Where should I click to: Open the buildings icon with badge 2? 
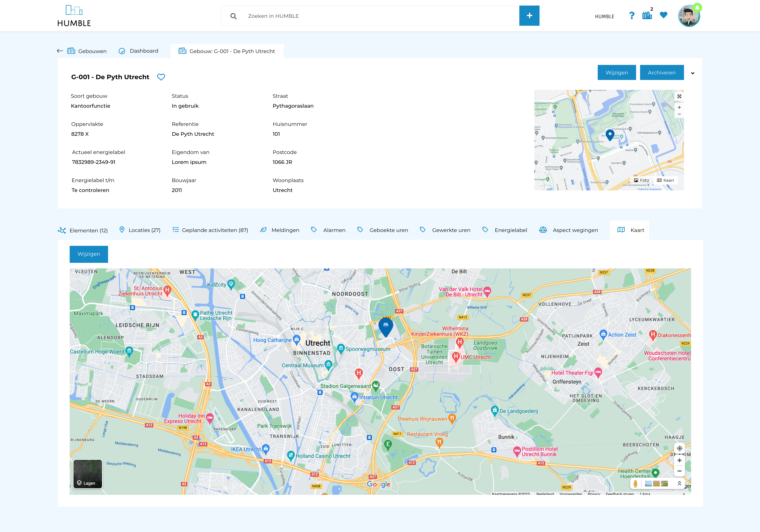pyautogui.click(x=647, y=15)
